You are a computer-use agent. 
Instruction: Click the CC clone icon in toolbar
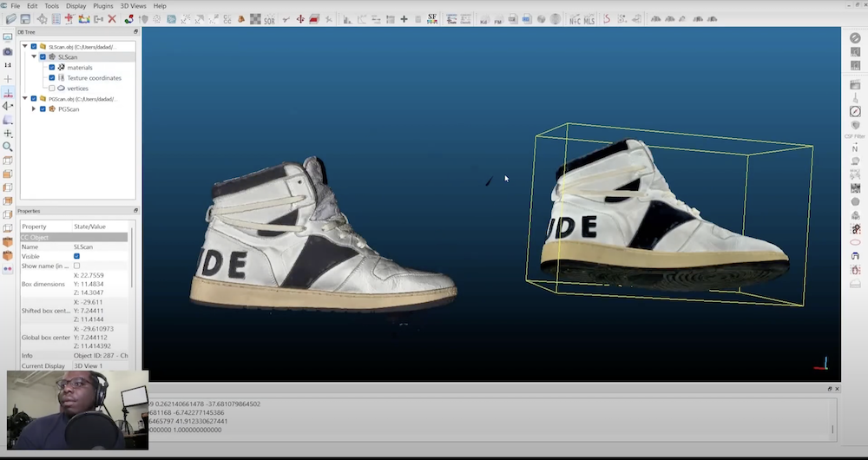[227, 19]
